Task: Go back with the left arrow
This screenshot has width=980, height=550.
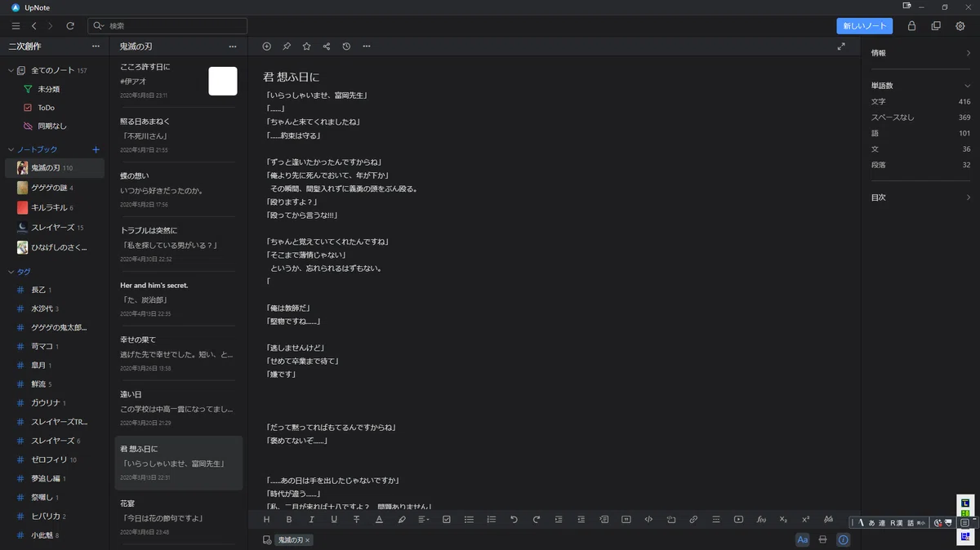Action: (x=33, y=26)
